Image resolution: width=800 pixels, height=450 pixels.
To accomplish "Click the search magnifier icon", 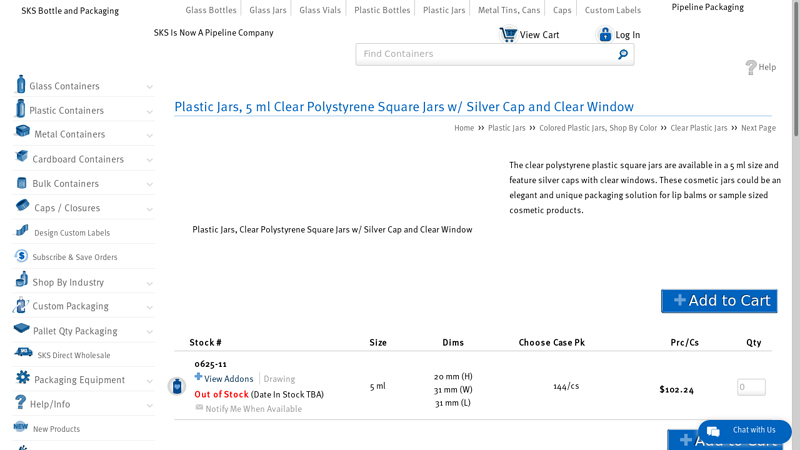I will pos(623,54).
